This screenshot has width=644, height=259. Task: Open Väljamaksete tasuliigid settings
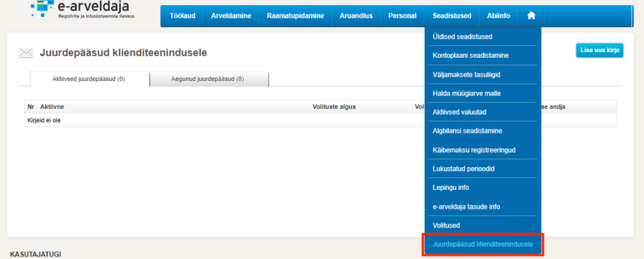point(467,74)
